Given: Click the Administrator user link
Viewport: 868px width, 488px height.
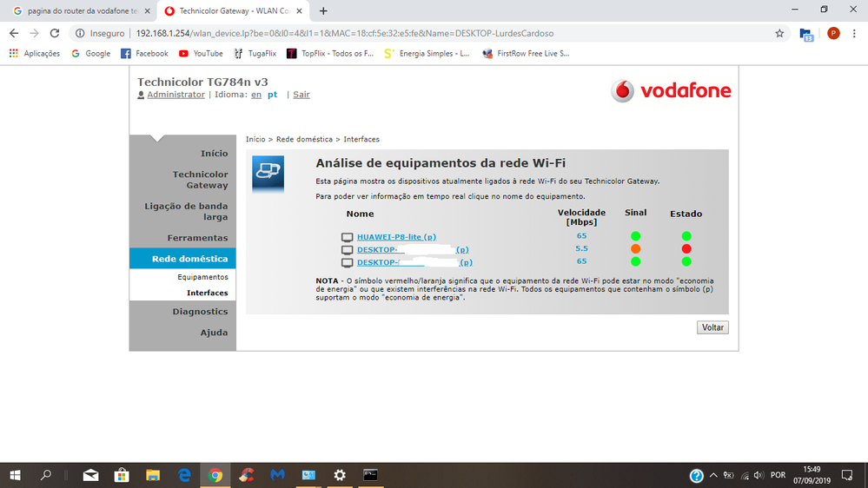Looking at the screenshot, I should coord(176,95).
